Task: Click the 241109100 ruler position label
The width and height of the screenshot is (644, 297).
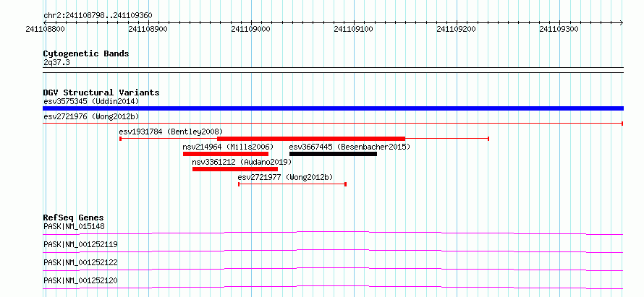Action: coord(353,29)
